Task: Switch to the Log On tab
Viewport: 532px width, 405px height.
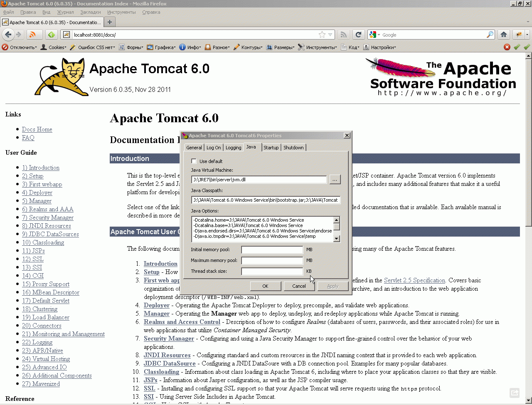Action: tap(214, 148)
